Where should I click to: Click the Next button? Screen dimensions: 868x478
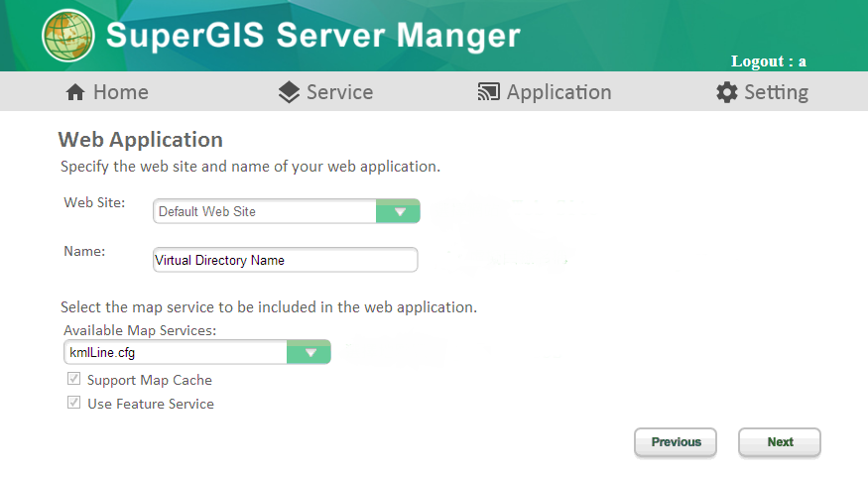tap(780, 442)
